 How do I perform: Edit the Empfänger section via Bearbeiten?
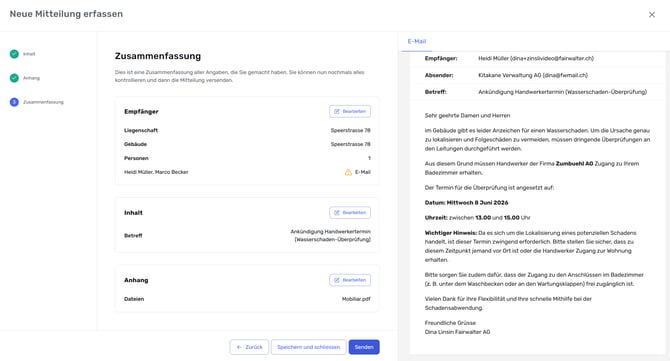pos(350,112)
